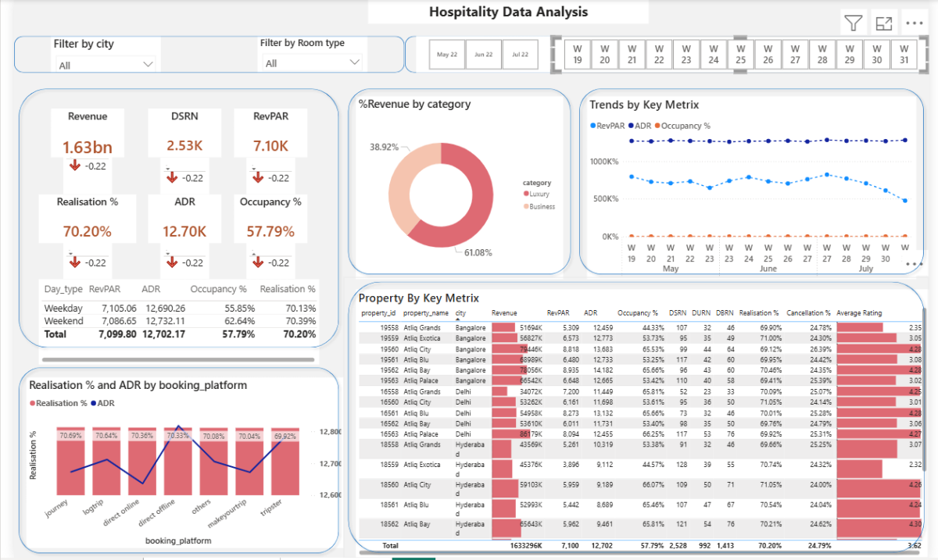Click the filter icon at top right
The width and height of the screenshot is (938, 560).
point(853,23)
